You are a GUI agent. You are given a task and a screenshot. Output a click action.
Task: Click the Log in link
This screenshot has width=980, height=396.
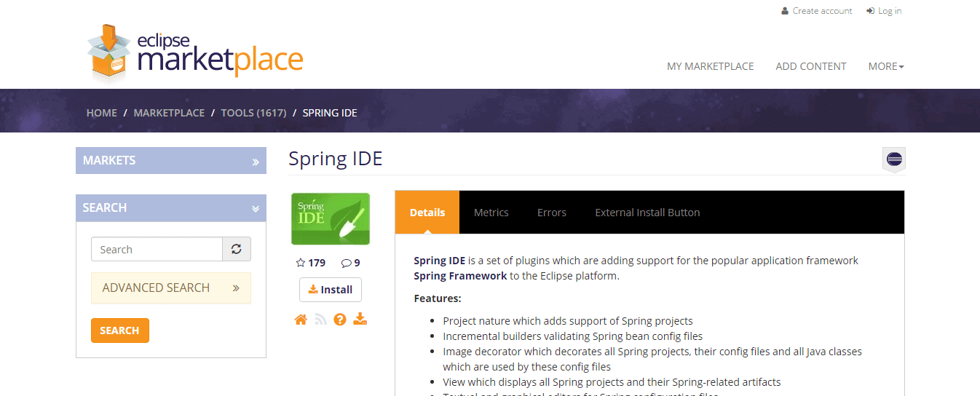pyautogui.click(x=890, y=11)
